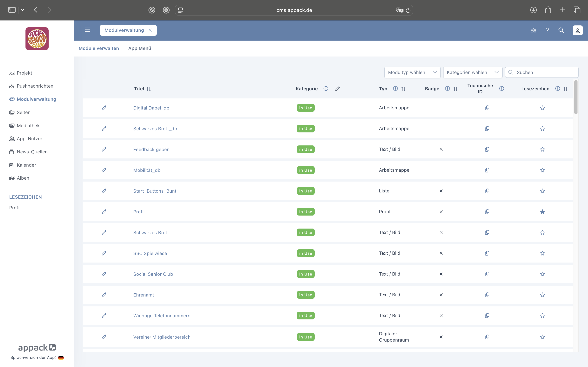Click the Suchen search field

tap(544, 72)
